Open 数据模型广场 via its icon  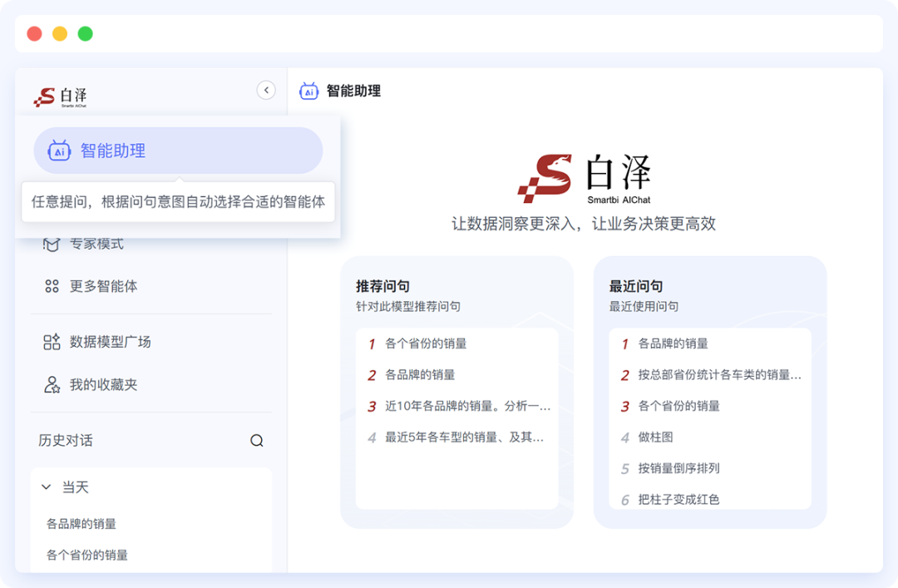[52, 342]
